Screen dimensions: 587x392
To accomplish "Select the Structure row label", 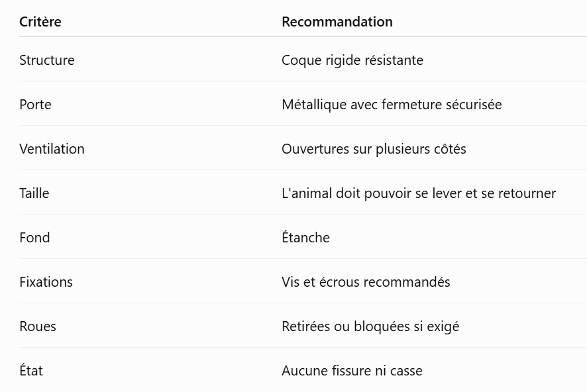I will 47,60.
